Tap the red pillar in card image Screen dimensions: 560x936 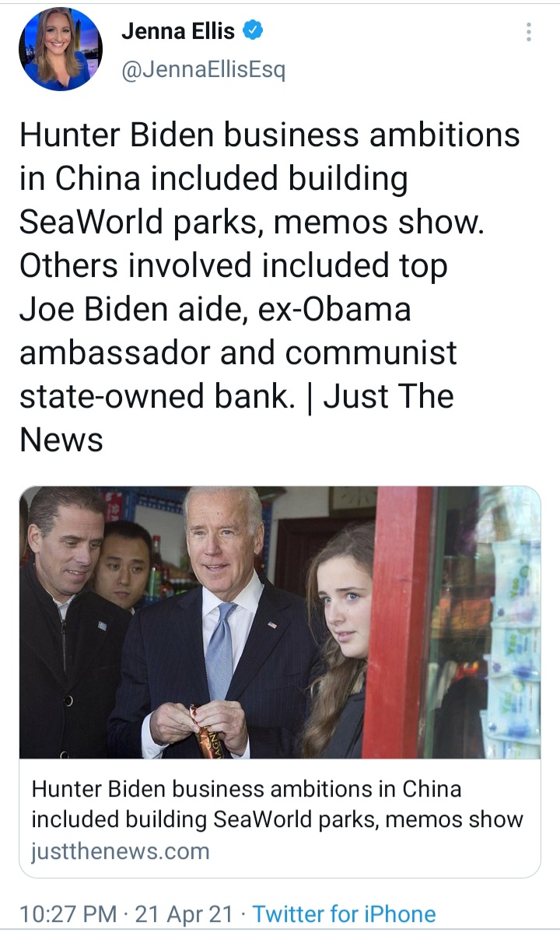tap(397, 622)
